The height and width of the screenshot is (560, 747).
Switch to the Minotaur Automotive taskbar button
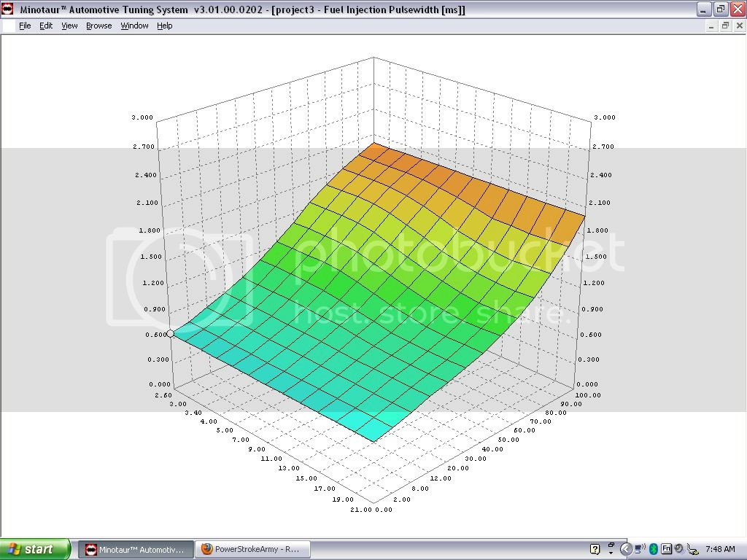pyautogui.click(x=136, y=550)
